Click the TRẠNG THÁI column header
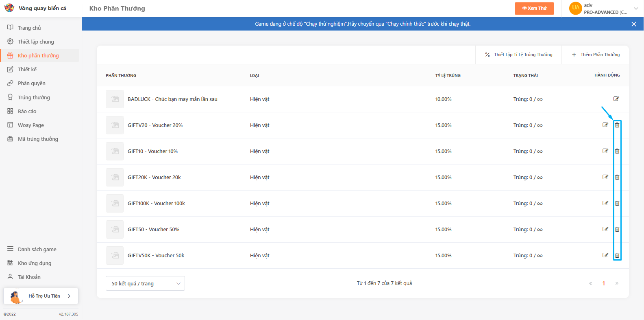Viewport: 644px width, 320px height. pyautogui.click(x=526, y=75)
